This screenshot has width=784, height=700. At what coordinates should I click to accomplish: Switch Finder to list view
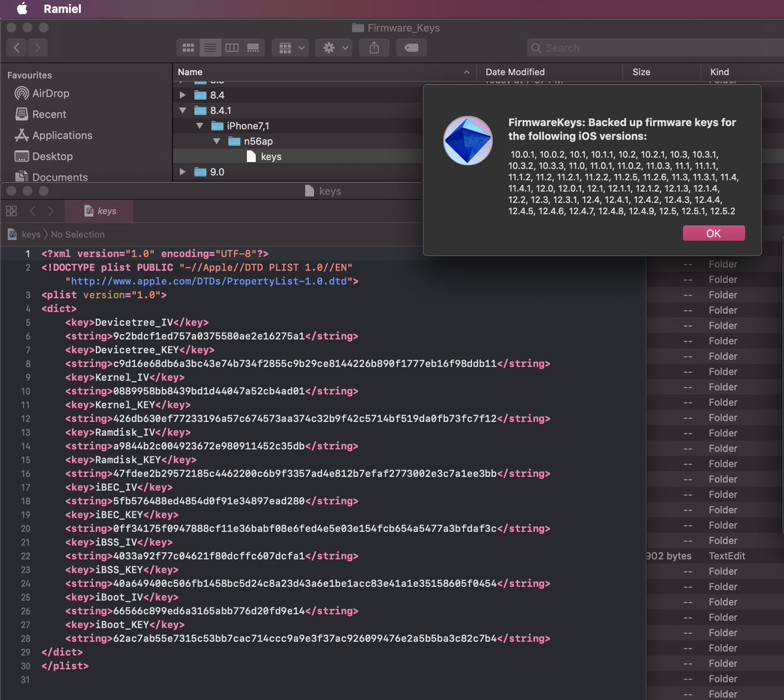coord(210,48)
